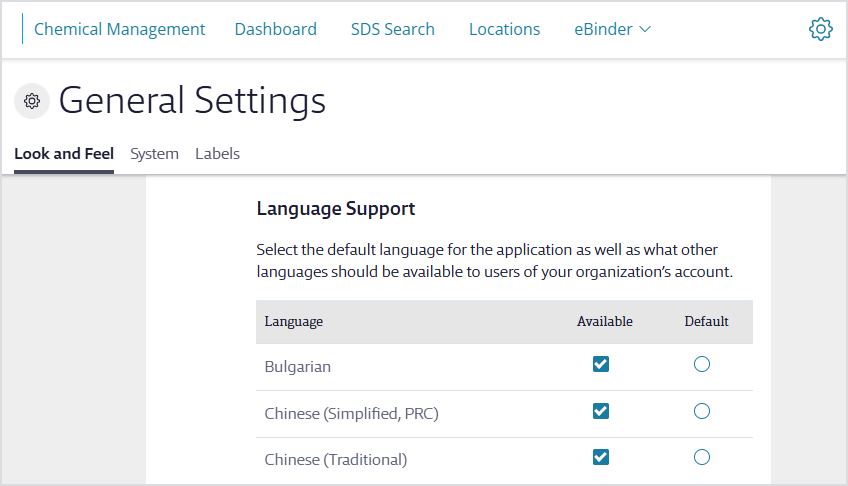
Task: Set Bulgarian as default language
Action: click(x=702, y=364)
